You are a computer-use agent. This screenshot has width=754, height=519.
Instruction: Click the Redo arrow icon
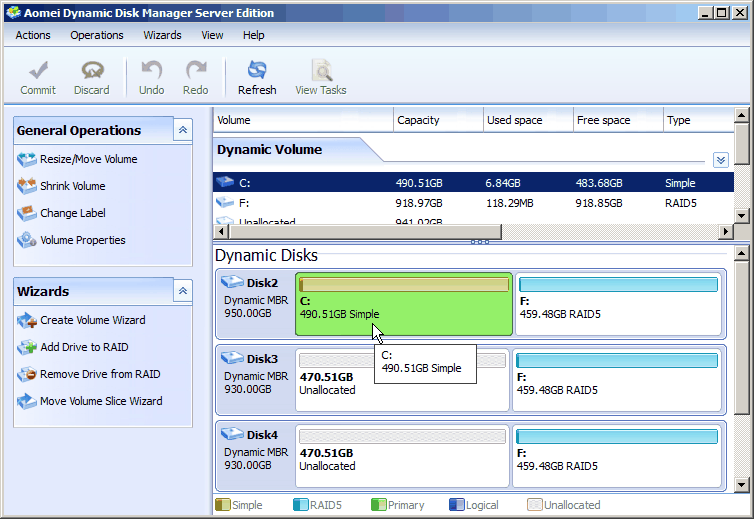(196, 70)
